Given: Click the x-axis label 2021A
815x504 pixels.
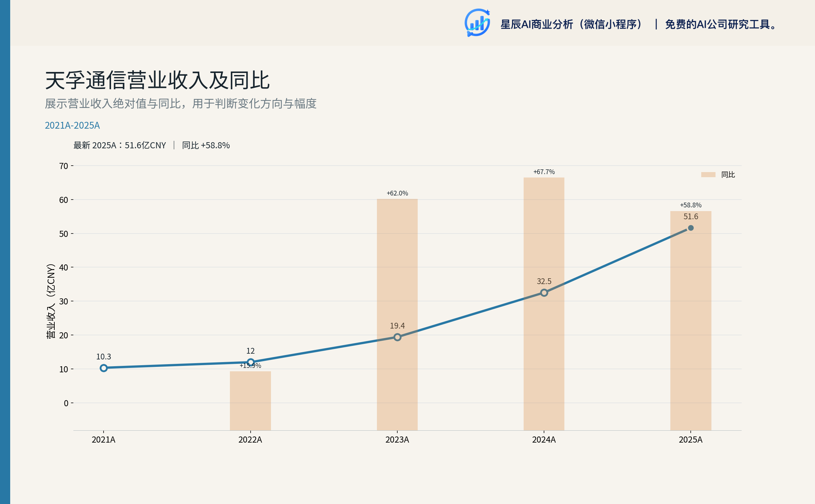Looking at the screenshot, I should click(104, 440).
